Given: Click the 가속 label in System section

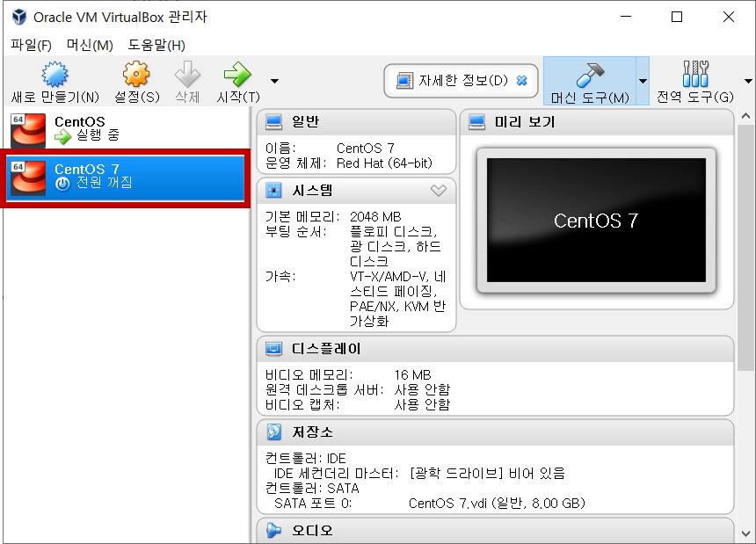Looking at the screenshot, I should point(280,277).
